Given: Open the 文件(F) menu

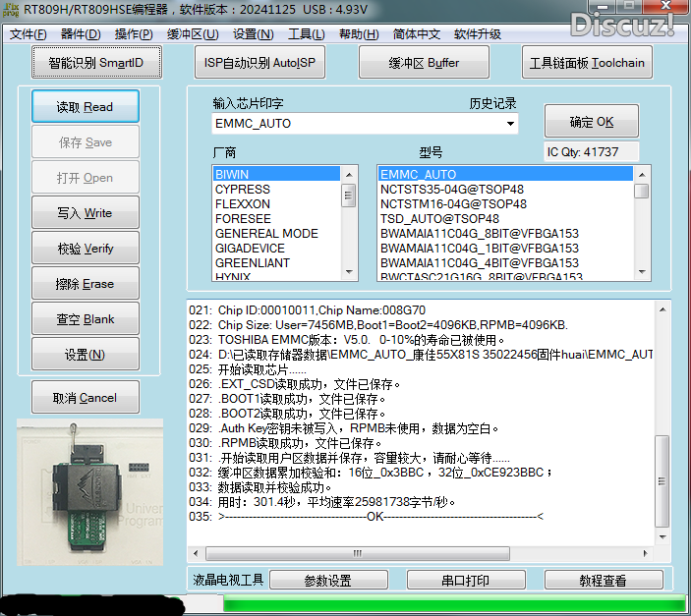Looking at the screenshot, I should pyautogui.click(x=28, y=34).
